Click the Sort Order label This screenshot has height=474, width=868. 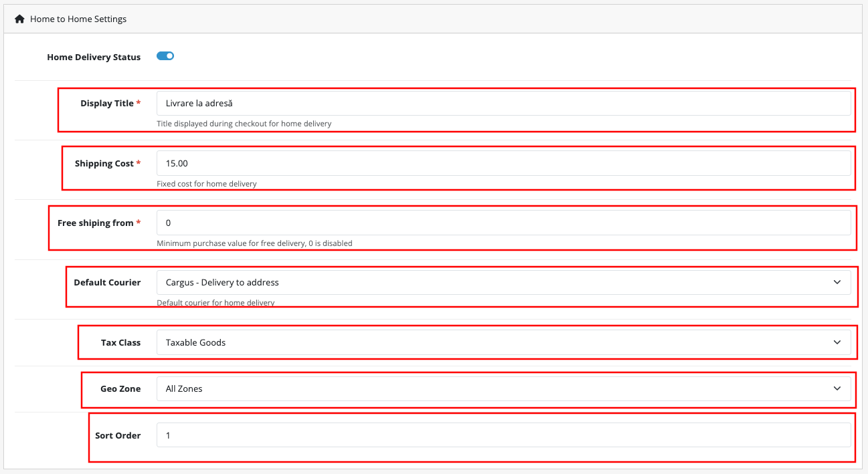click(x=118, y=435)
